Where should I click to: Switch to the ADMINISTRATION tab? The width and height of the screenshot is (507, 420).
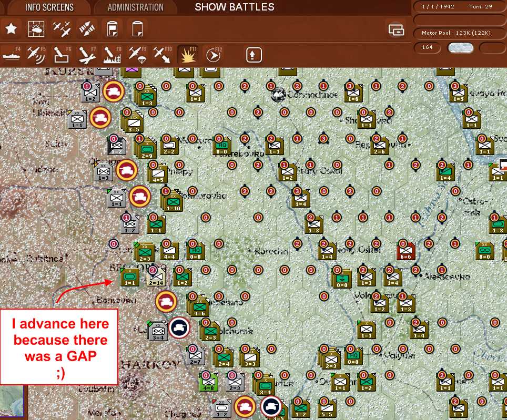pos(136,7)
